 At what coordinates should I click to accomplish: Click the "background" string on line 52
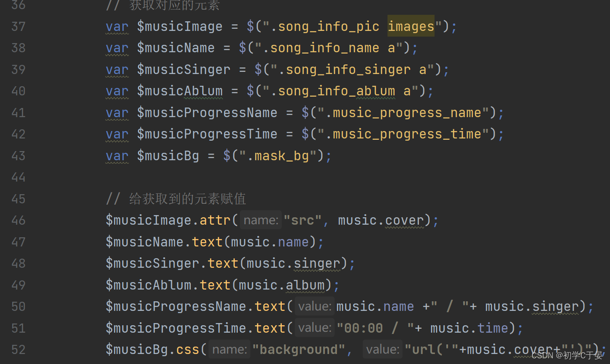coord(299,350)
